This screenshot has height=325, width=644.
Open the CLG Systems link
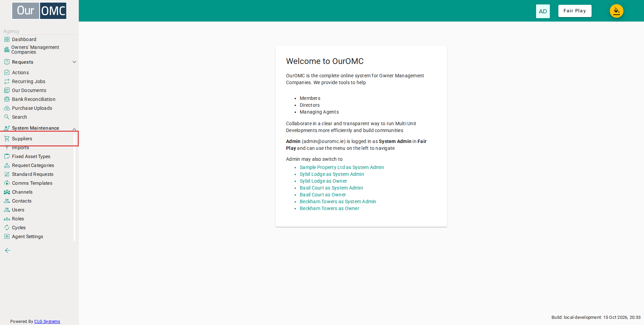47,322
